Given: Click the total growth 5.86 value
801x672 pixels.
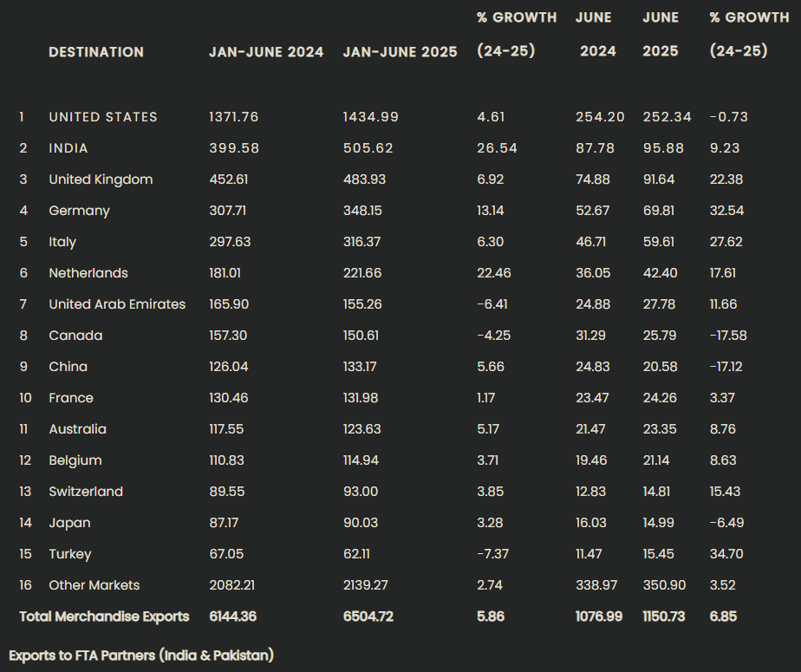Looking at the screenshot, I should pyautogui.click(x=491, y=617).
